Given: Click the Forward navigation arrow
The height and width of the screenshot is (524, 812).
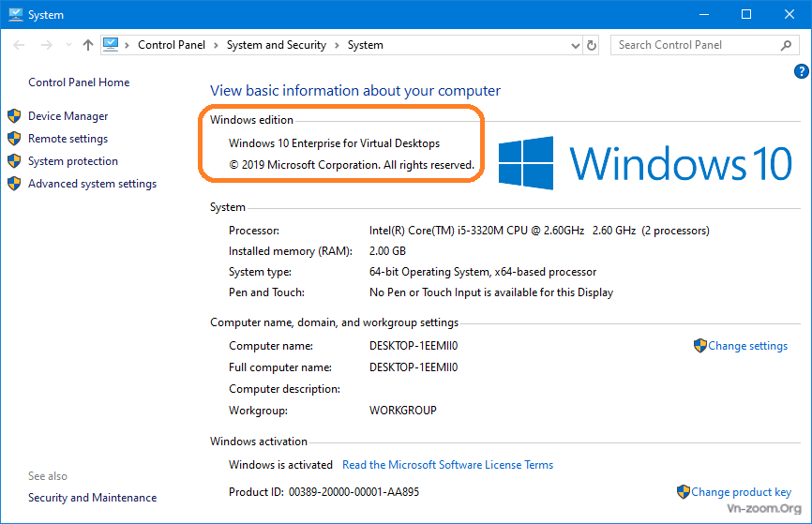Looking at the screenshot, I should coord(47,45).
